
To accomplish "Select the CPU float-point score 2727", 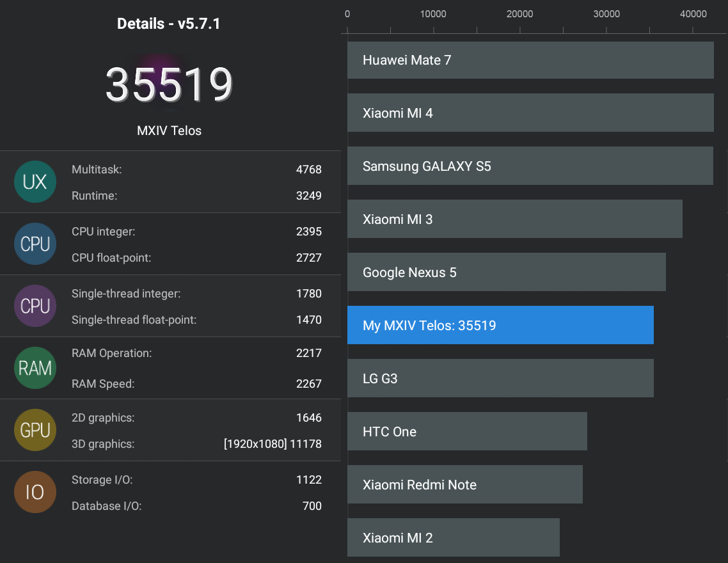I will [309, 258].
